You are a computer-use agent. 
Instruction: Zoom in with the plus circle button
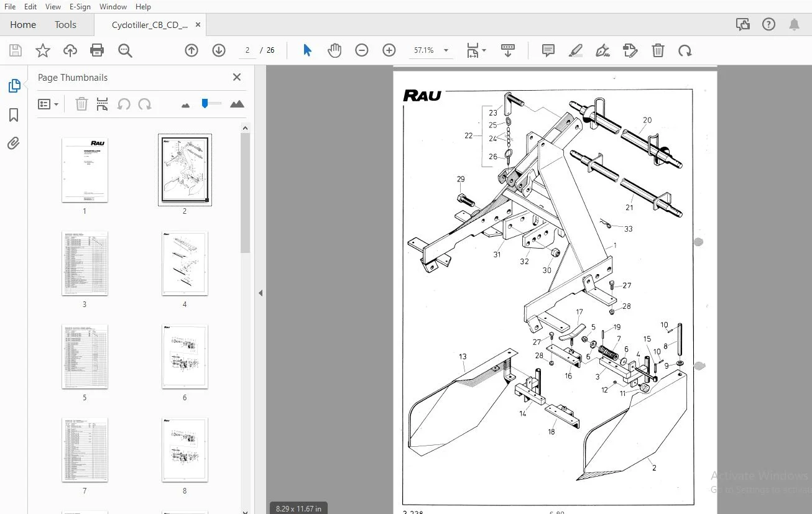pyautogui.click(x=389, y=50)
